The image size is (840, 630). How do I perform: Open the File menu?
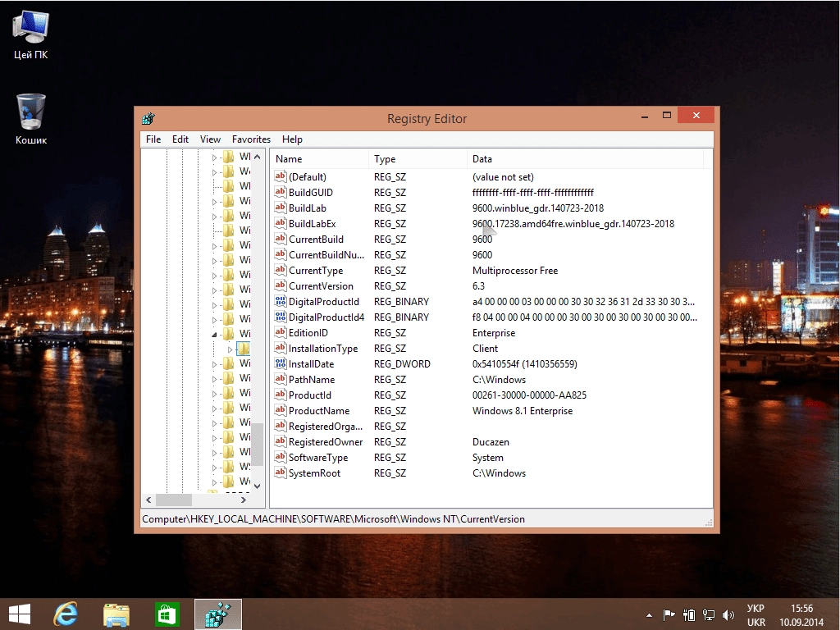coord(153,139)
